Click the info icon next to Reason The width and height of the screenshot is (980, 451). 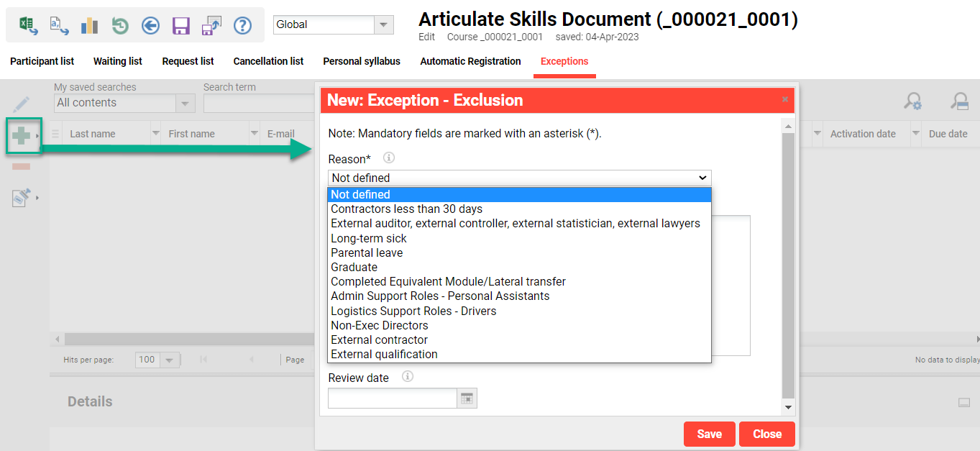click(x=389, y=158)
